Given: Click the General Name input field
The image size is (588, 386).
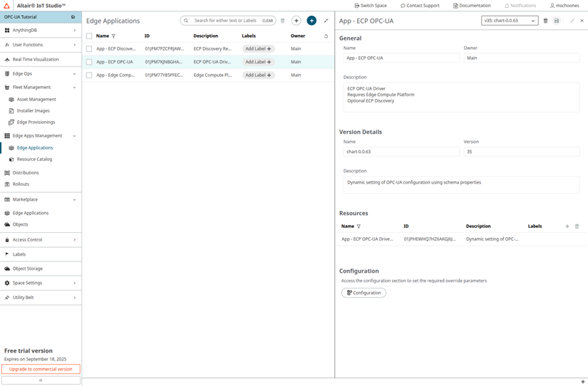Looking at the screenshot, I should 401,58.
